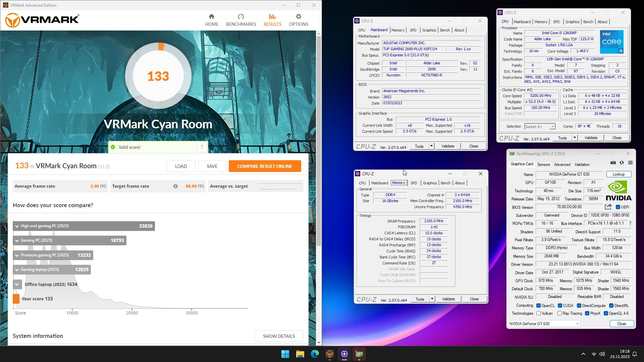The height and width of the screenshot is (362, 644).
Task: Click the SAVE result button
Action: 212,166
